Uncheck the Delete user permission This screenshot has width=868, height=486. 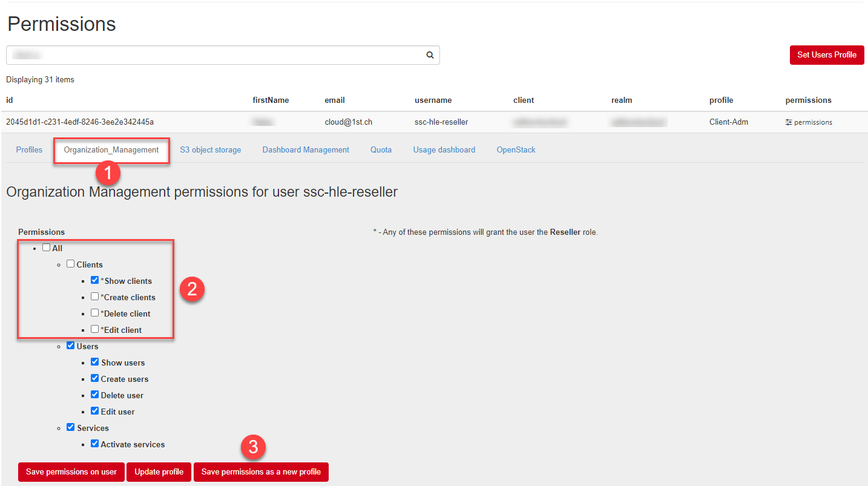tap(95, 395)
